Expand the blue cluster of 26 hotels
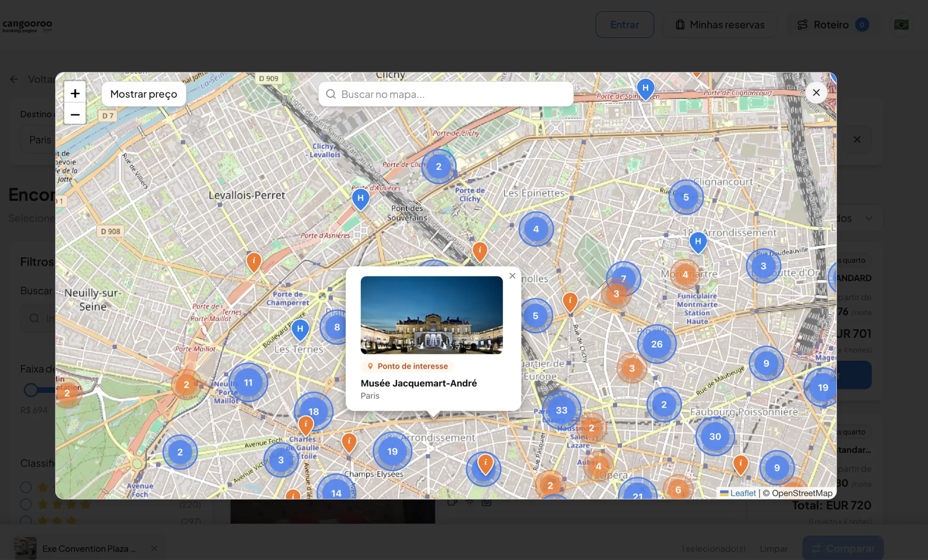The height and width of the screenshot is (560, 928). point(657,344)
